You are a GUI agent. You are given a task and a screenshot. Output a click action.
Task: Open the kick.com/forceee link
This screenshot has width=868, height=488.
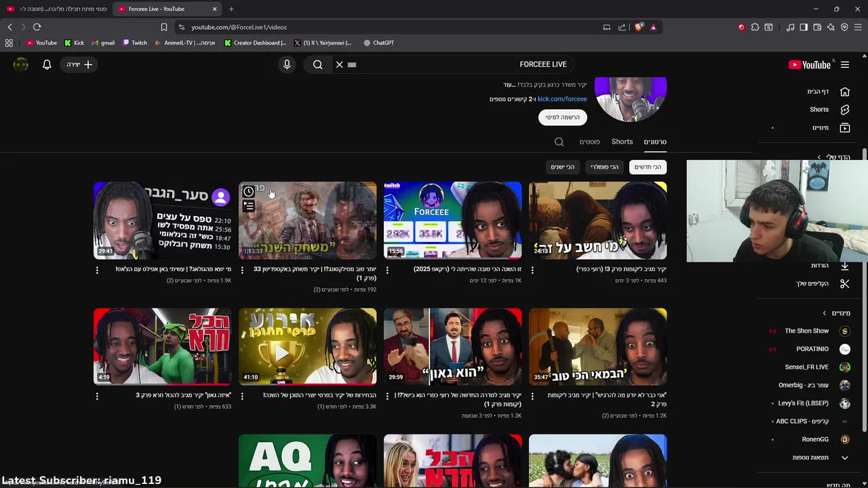(x=562, y=99)
